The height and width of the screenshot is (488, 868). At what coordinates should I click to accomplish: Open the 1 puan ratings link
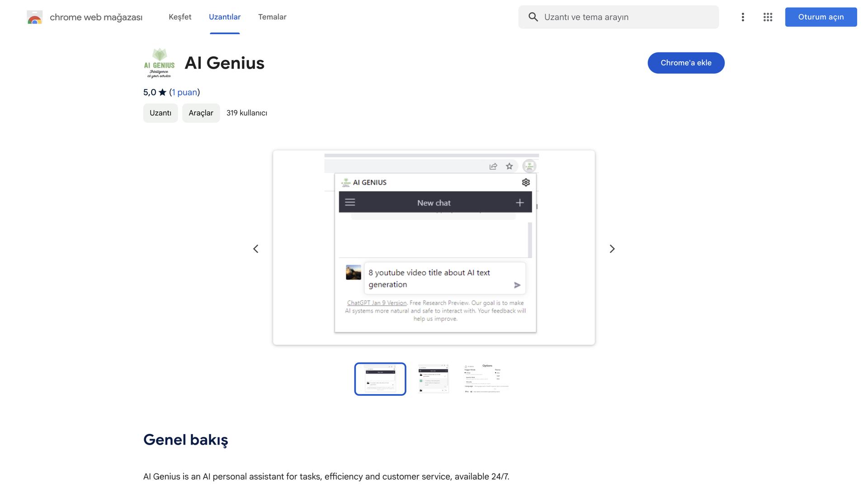184,92
